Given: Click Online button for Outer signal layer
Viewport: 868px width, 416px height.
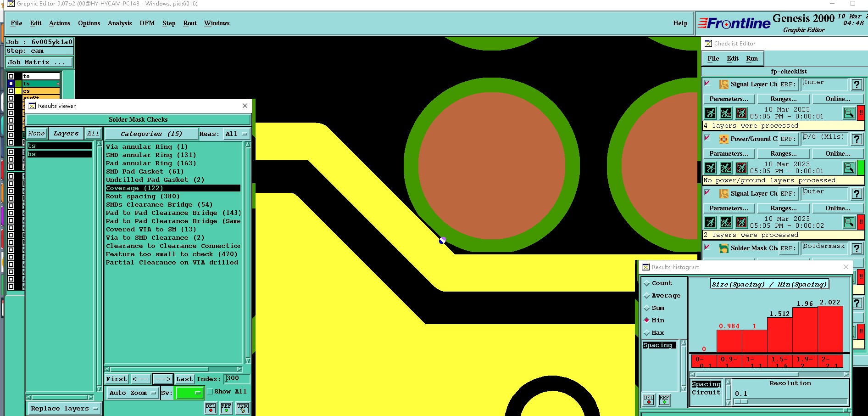Looking at the screenshot, I should click(838, 208).
